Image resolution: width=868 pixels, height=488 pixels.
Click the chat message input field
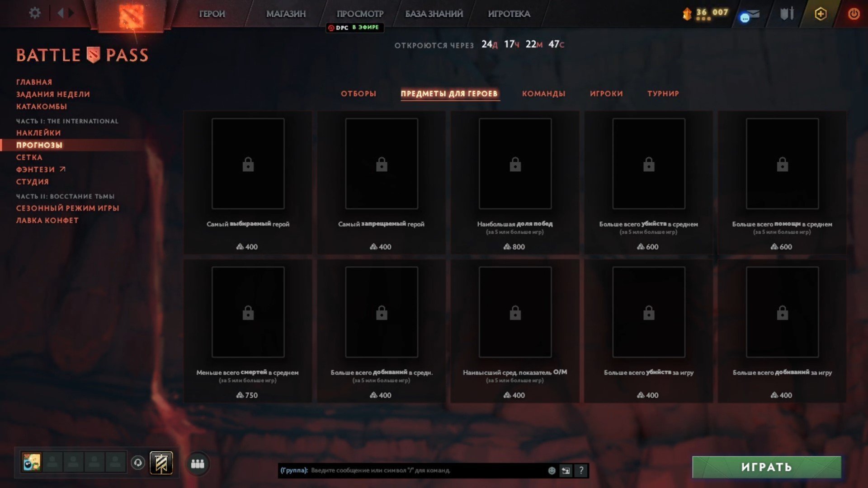coord(427,470)
